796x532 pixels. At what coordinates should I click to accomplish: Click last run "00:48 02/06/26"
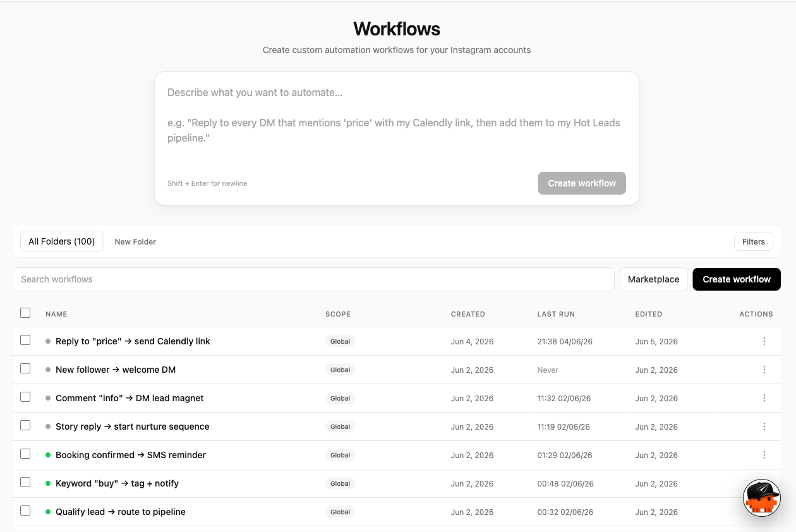[x=565, y=484]
